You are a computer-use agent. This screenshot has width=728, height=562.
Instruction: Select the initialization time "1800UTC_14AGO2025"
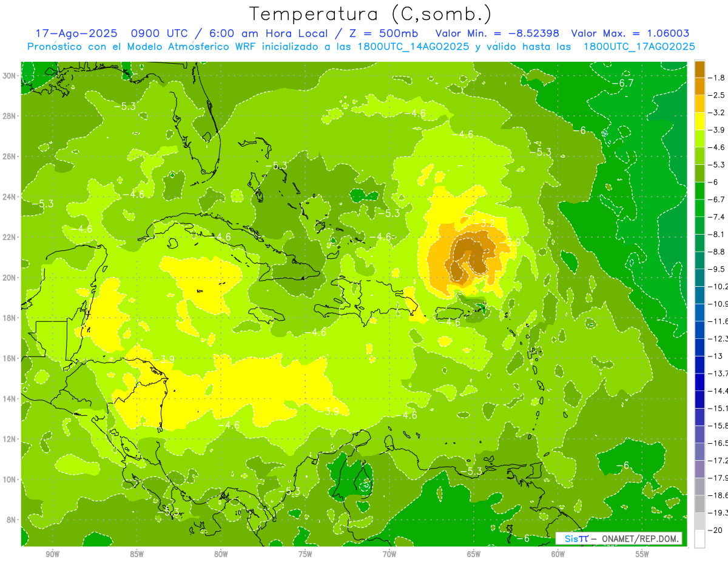tap(413, 47)
